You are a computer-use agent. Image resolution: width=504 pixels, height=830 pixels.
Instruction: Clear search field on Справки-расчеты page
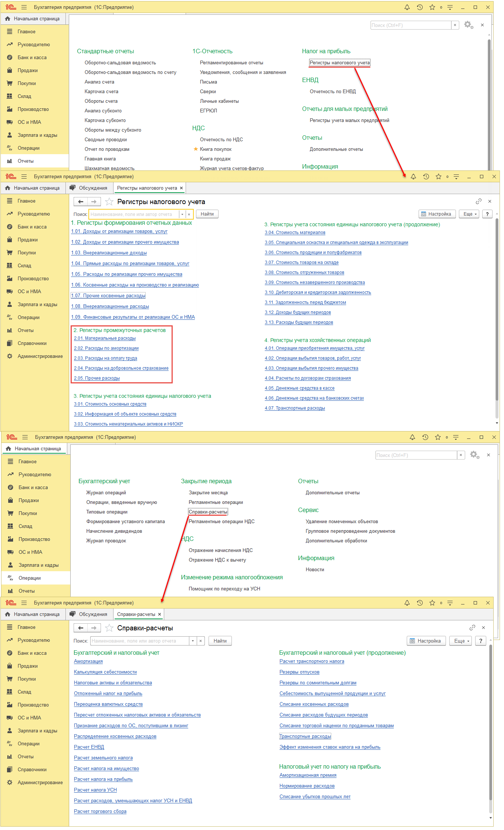click(x=200, y=641)
